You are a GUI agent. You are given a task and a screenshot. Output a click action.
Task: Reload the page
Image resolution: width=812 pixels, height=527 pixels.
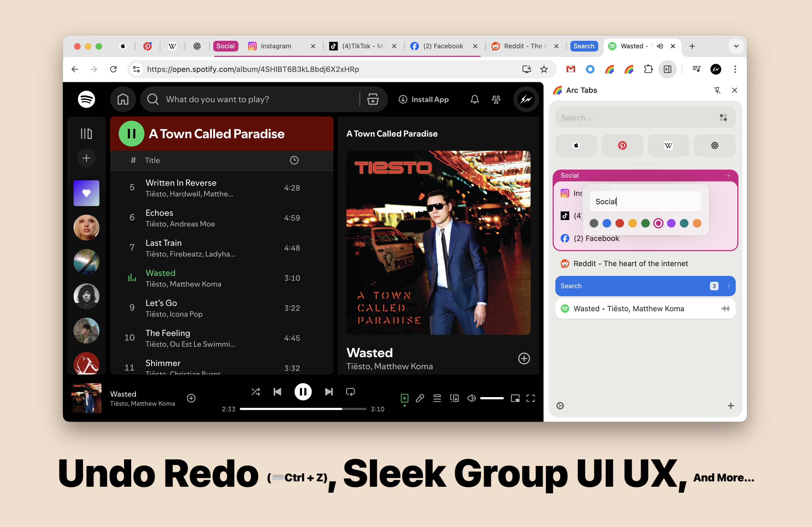click(x=113, y=69)
